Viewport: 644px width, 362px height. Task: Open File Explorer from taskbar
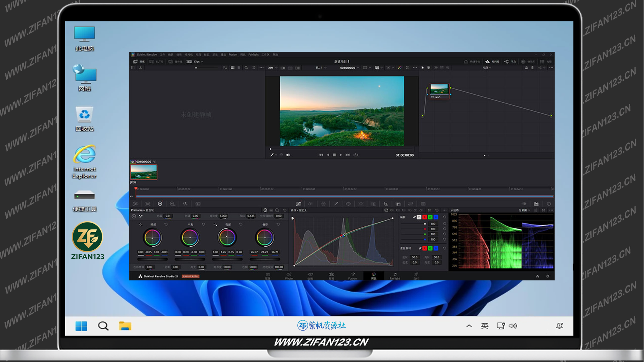coord(125,326)
